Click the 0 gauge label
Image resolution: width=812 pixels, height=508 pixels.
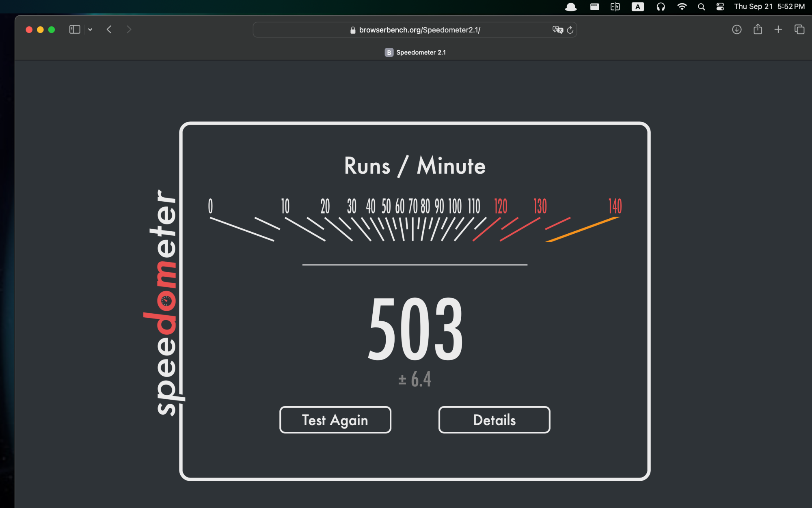[x=210, y=206]
